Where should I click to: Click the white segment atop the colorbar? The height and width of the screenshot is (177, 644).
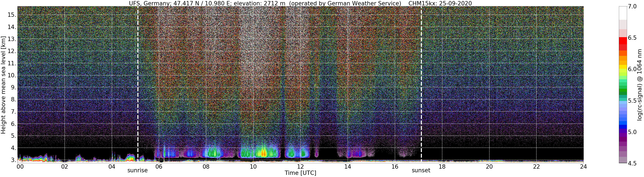[x=623, y=13]
